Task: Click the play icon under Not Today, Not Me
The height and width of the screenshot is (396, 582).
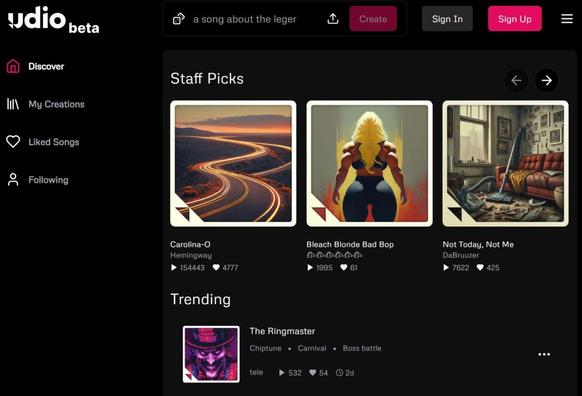Action: click(x=446, y=267)
